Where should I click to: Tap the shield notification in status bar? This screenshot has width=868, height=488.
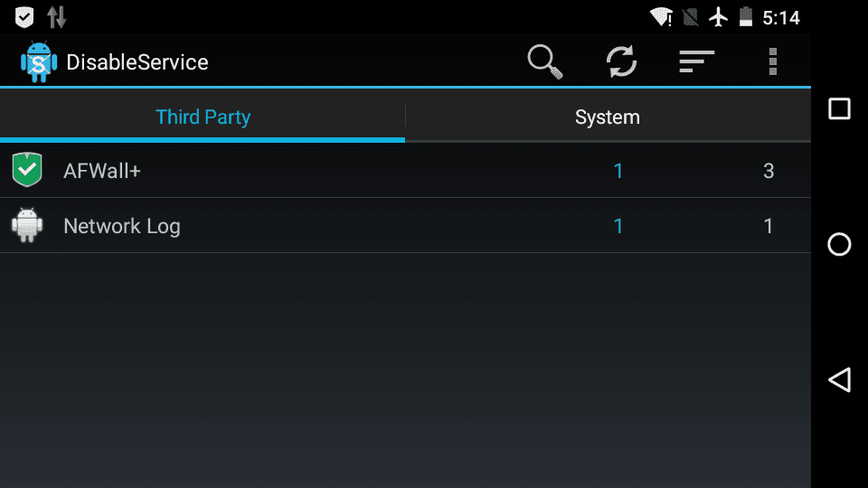pos(24,17)
